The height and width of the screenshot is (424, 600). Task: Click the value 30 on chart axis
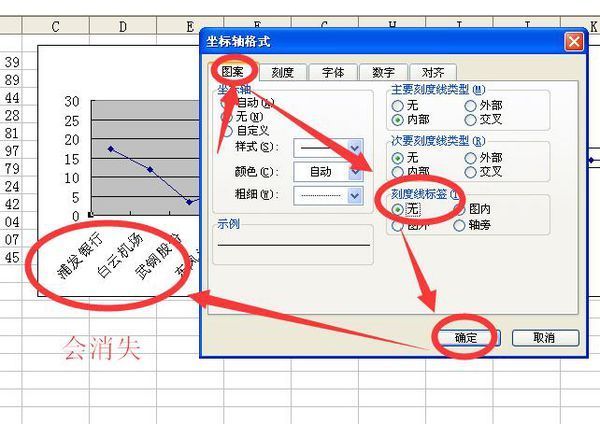(72, 101)
